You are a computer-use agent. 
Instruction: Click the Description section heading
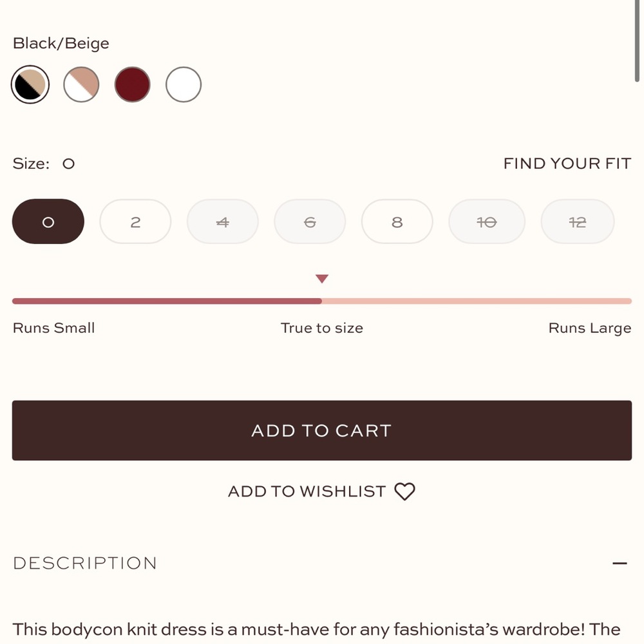pyautogui.click(x=85, y=563)
